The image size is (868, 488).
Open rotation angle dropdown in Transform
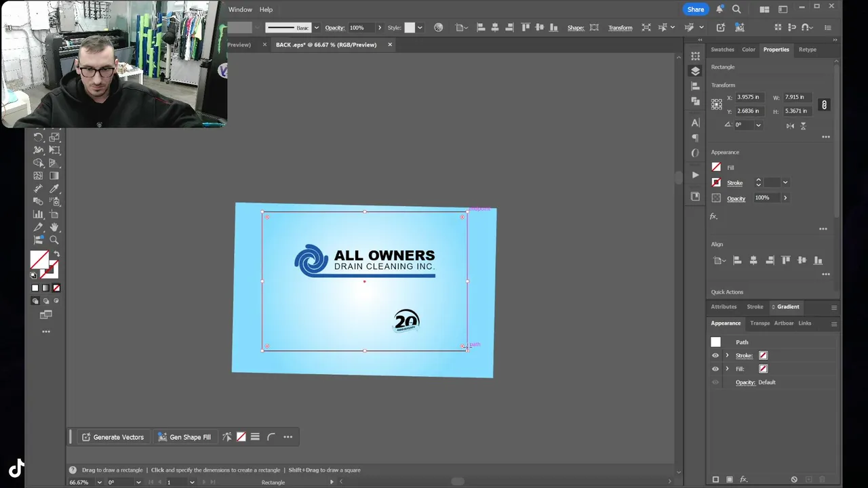click(x=758, y=125)
